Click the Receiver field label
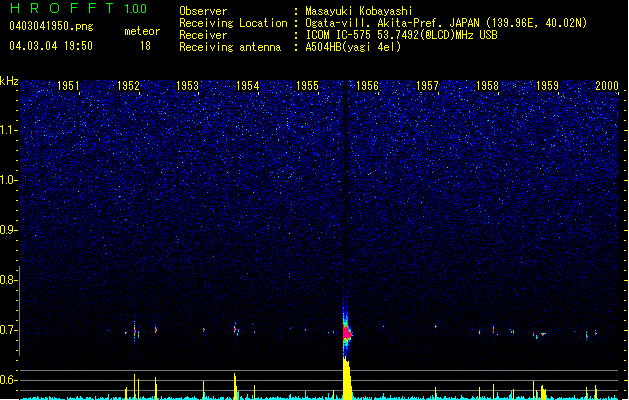 (x=203, y=35)
